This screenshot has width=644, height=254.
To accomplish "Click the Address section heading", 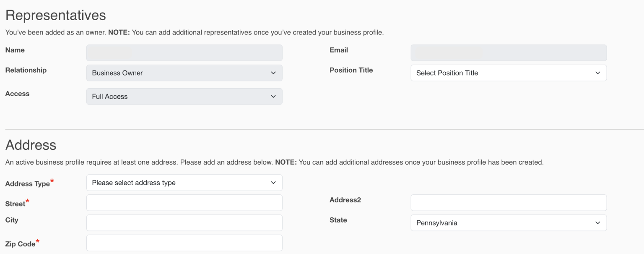I will pyautogui.click(x=31, y=145).
